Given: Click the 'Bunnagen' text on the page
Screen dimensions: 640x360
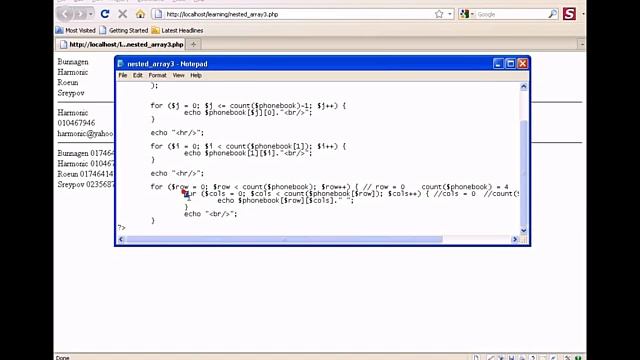Looking at the screenshot, I should click(x=73, y=62).
